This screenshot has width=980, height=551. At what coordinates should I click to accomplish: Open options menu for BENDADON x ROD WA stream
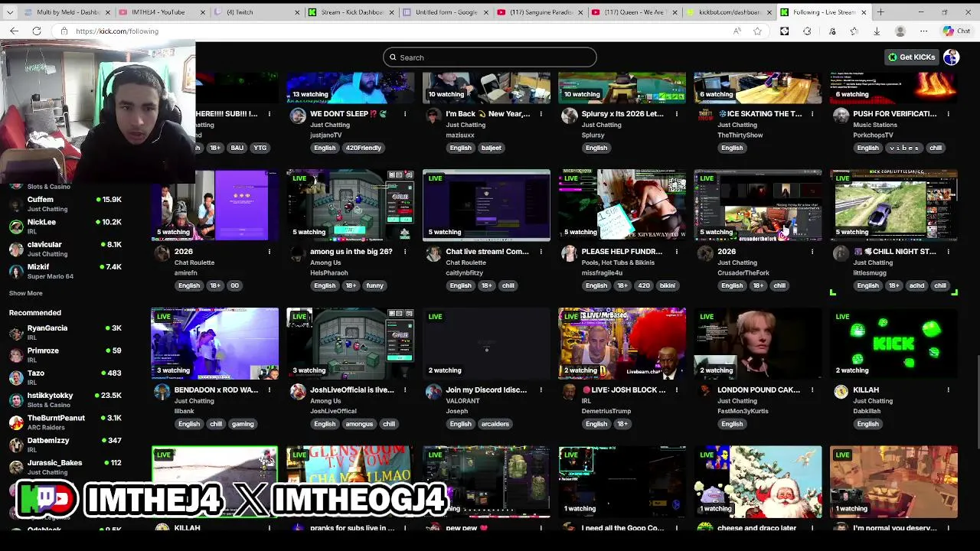(269, 390)
